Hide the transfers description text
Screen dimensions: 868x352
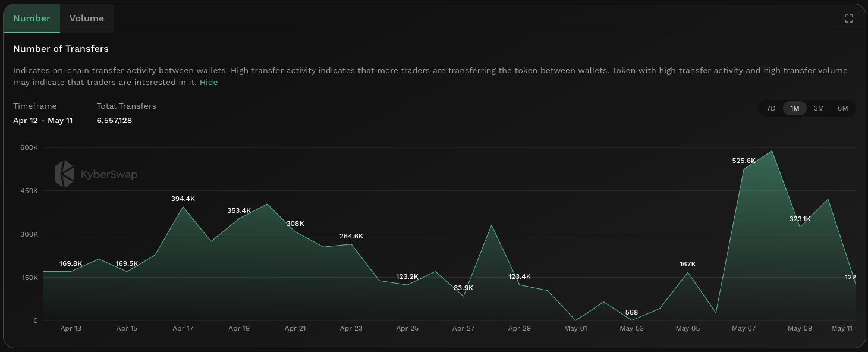pyautogui.click(x=209, y=83)
